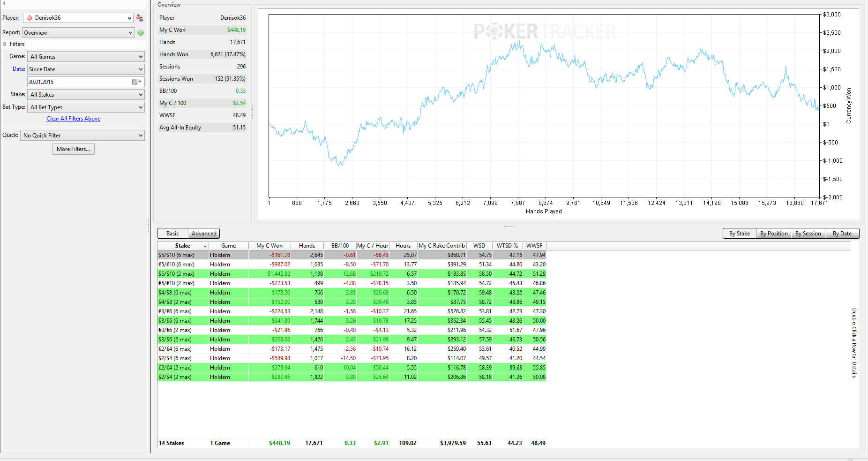Sort by the BB/100 column header
The width and height of the screenshot is (868, 461).
[x=340, y=246]
